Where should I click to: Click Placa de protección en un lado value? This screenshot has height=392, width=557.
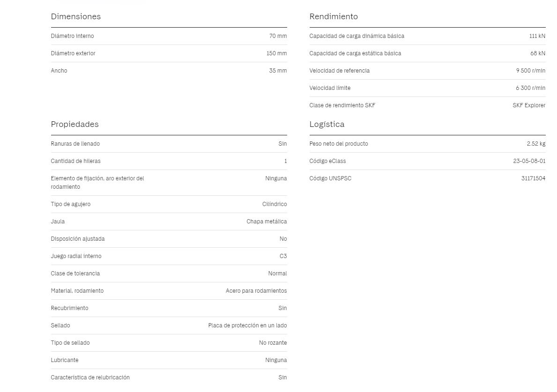[x=248, y=325]
